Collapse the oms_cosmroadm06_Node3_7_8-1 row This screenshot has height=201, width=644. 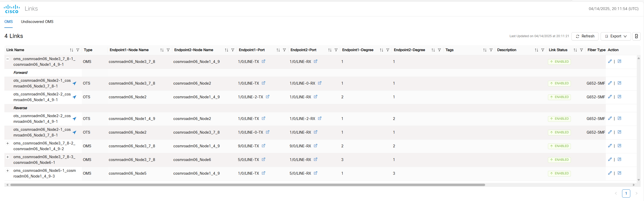8,59
